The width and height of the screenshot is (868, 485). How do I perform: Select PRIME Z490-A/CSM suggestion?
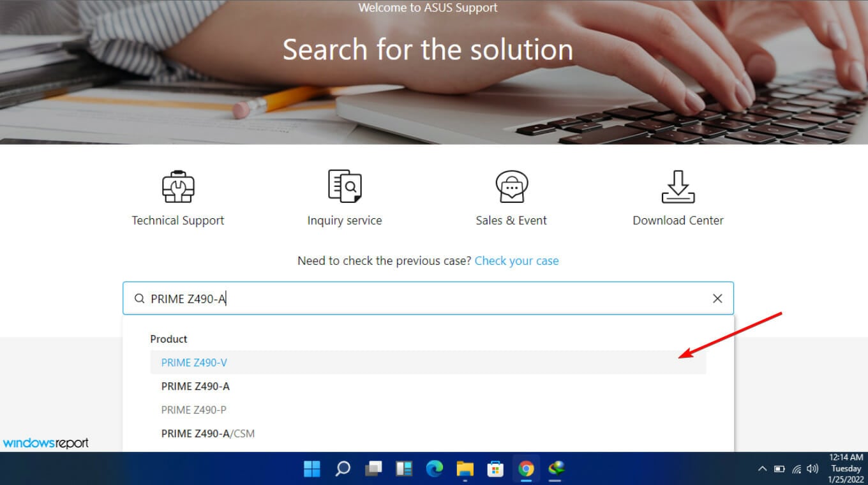coord(428,433)
